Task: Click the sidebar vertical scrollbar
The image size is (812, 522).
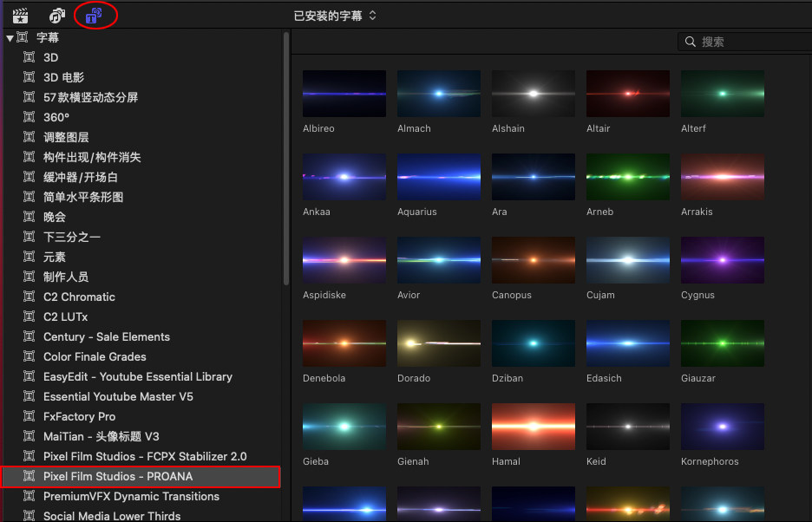Action: click(286, 158)
